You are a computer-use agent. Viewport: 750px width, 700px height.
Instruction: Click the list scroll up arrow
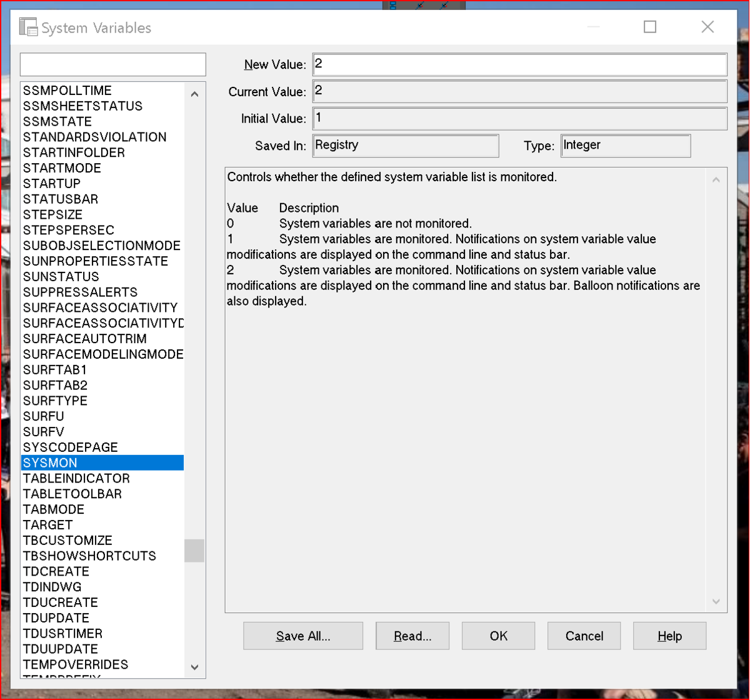coord(194,94)
